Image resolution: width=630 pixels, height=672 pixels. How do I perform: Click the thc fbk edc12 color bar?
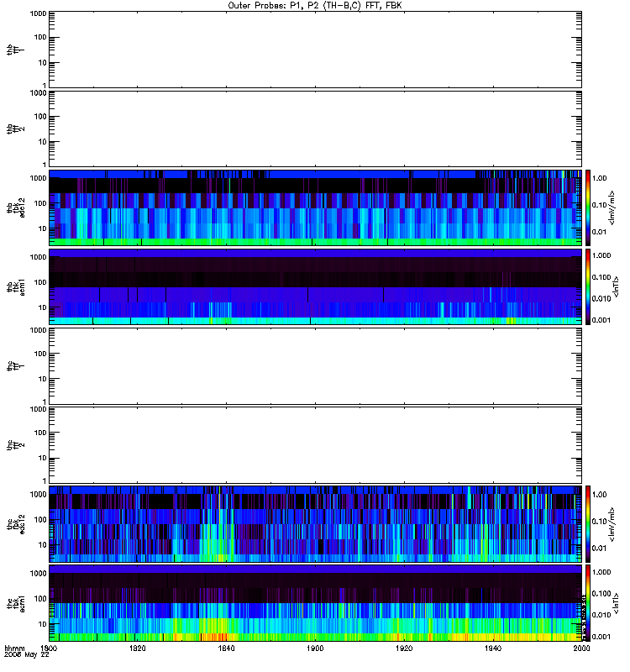click(x=588, y=524)
